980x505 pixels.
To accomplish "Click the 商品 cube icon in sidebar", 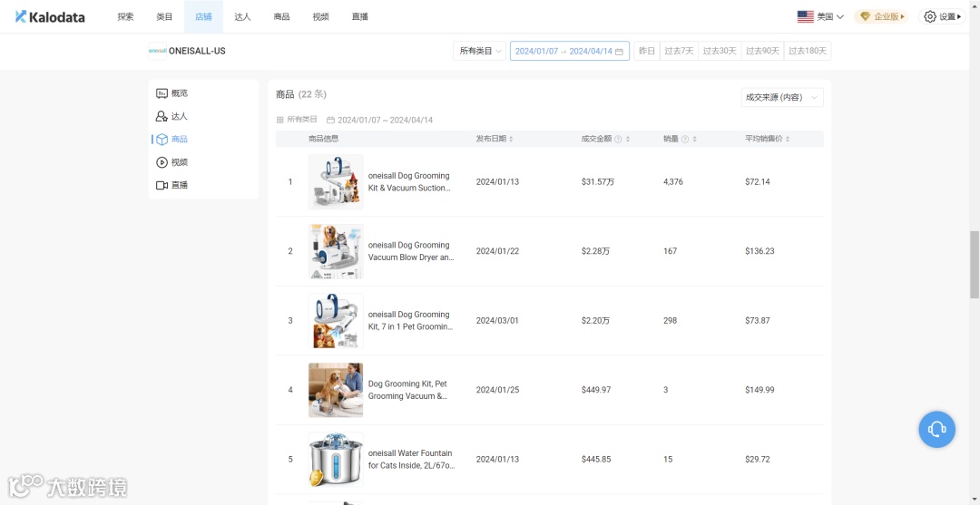I will coord(162,140).
